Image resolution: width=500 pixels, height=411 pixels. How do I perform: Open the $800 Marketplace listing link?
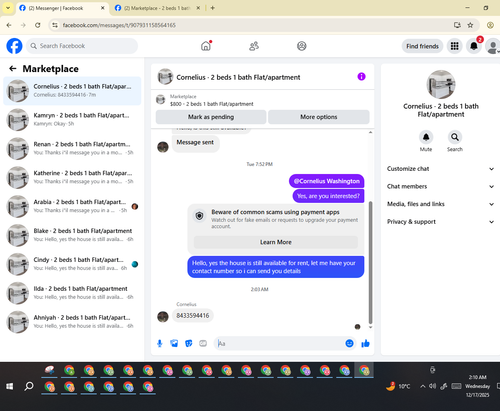[x=211, y=104]
